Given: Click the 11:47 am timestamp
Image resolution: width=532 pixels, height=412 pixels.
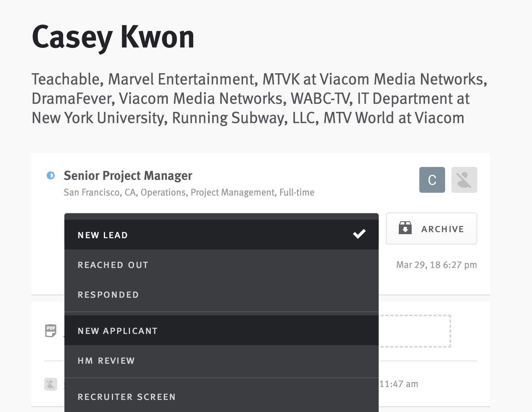Looking at the screenshot, I should coord(398,384).
